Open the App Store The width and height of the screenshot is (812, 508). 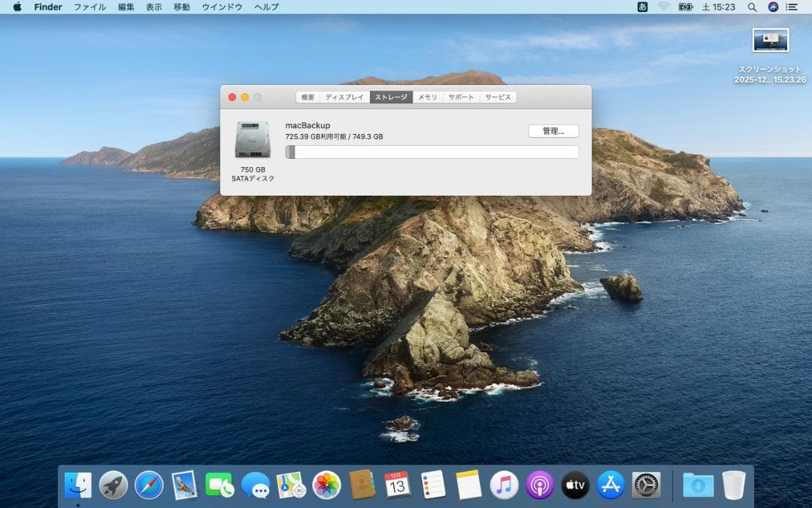point(611,485)
